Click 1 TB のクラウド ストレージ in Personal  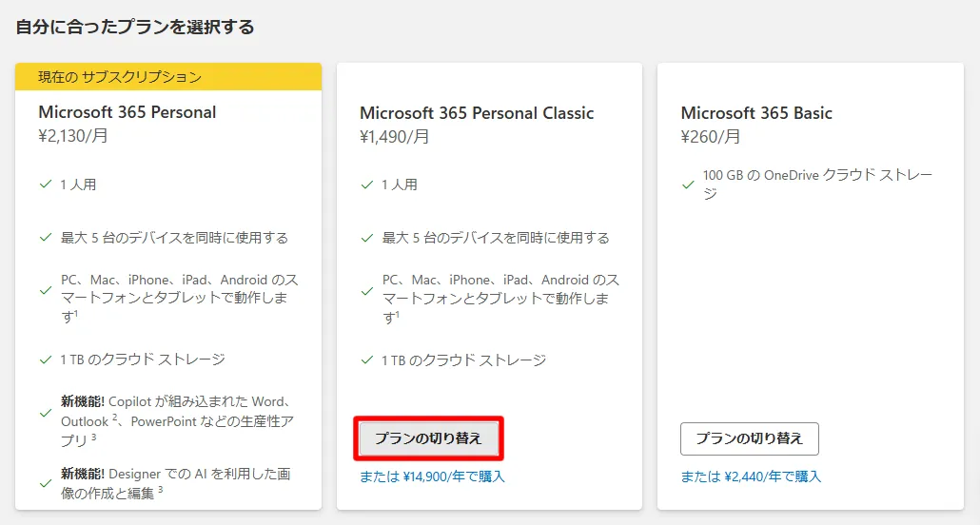click(x=143, y=360)
